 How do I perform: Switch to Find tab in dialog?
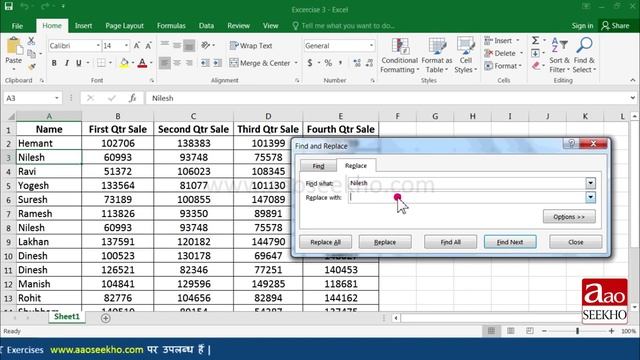[318, 166]
